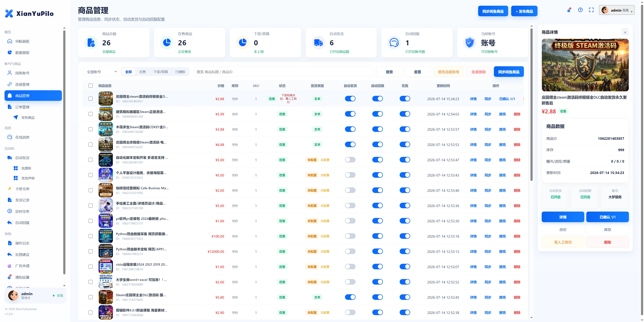This screenshot has height=322, width=644.
Task: Open the help question mark icon
Action: click(x=580, y=10)
